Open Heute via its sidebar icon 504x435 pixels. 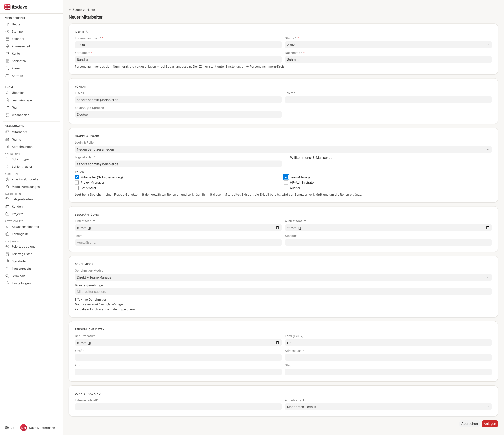[7, 24]
